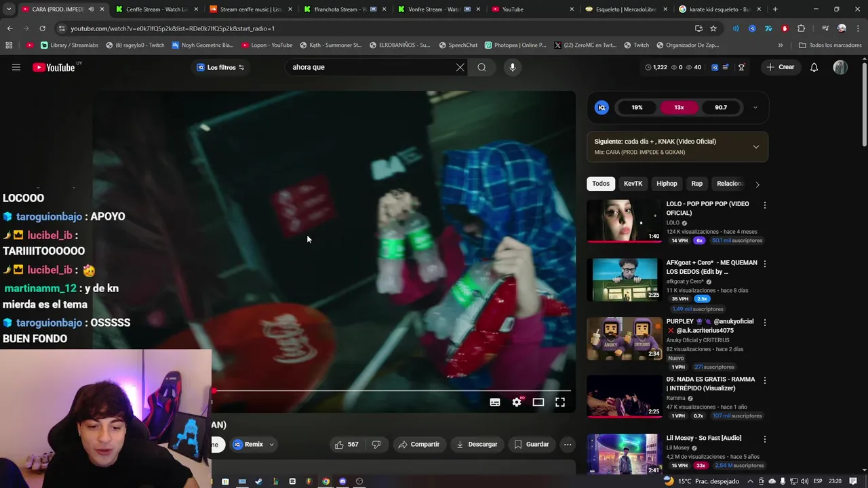868x488 pixels.
Task: Toggle theater mode on player
Action: pyautogui.click(x=538, y=402)
